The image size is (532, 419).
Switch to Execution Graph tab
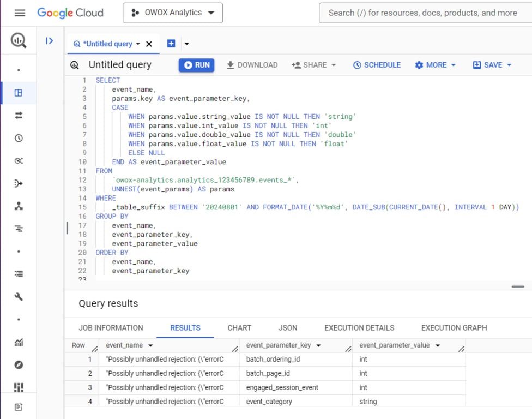pyautogui.click(x=454, y=328)
